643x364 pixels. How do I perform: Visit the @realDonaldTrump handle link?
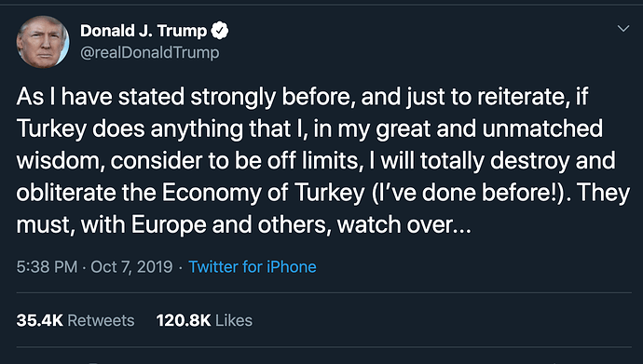tap(150, 52)
